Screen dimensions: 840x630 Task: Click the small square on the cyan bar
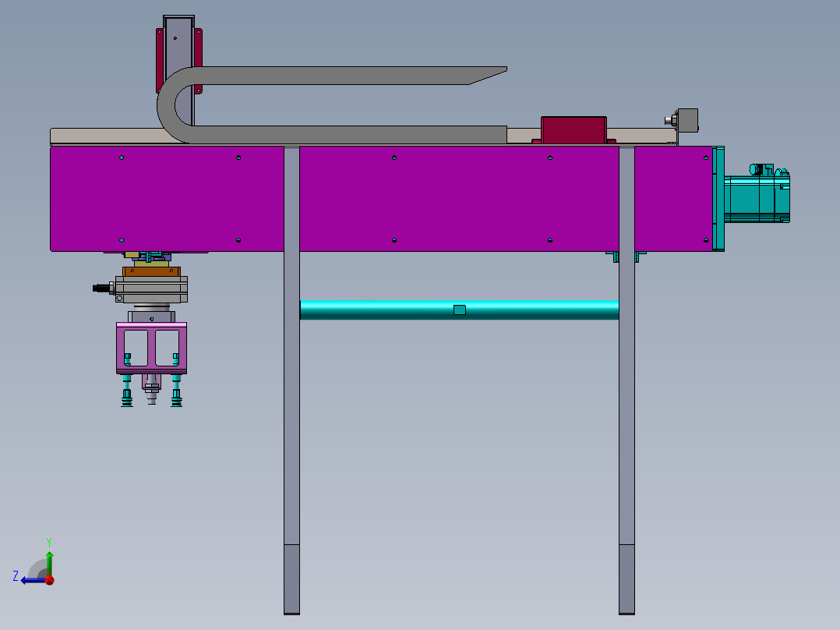point(460,310)
